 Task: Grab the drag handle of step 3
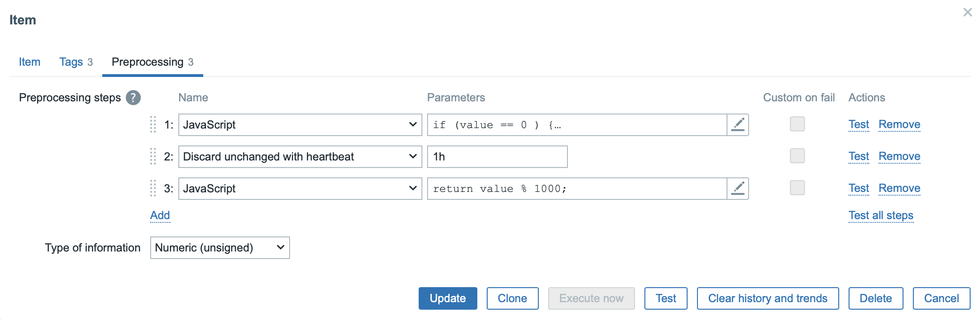coord(153,189)
